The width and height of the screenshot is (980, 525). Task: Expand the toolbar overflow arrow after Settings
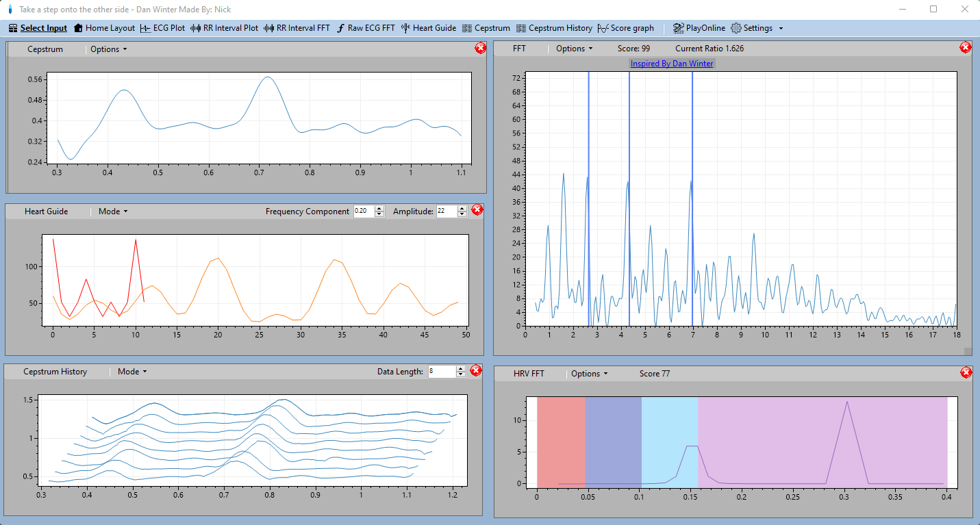[x=781, y=28]
